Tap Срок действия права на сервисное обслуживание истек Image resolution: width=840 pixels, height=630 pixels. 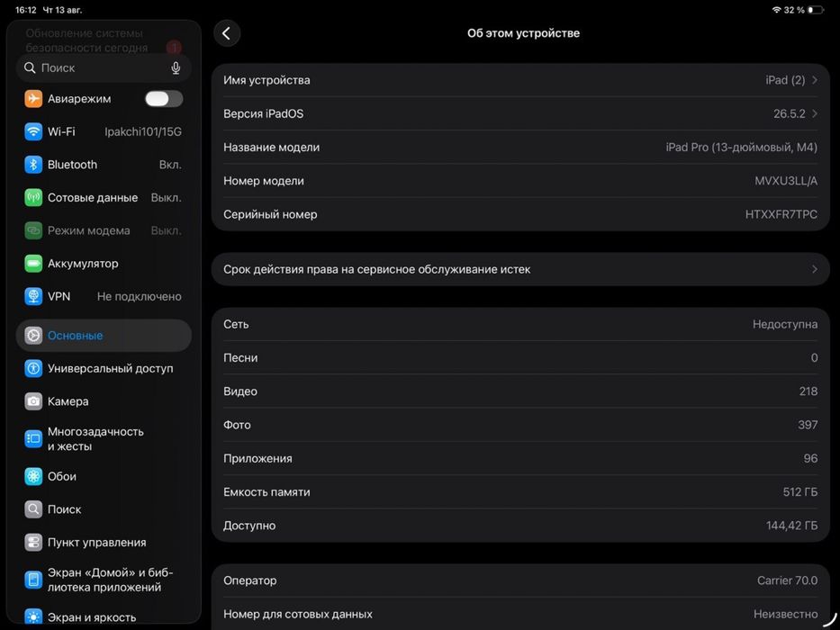(377, 269)
